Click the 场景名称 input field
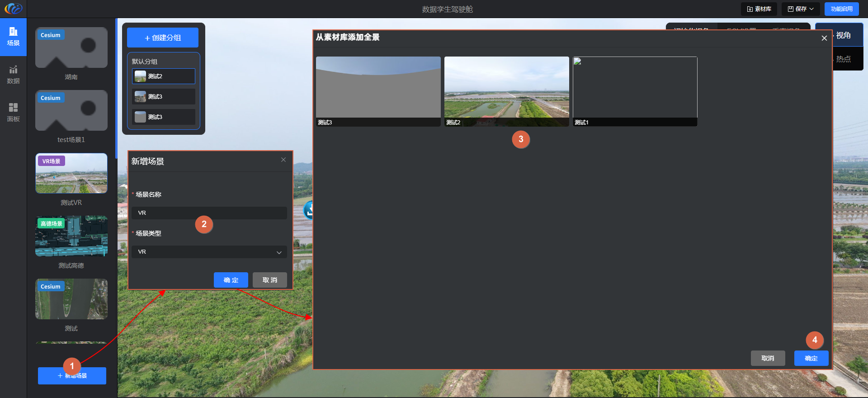Screen dimensions: 868x398 point(209,213)
